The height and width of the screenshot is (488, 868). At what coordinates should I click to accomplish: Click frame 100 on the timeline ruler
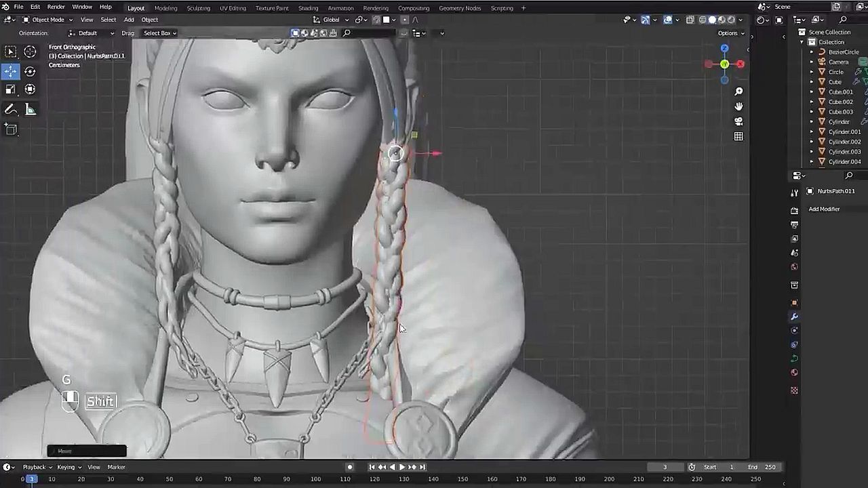315,479
